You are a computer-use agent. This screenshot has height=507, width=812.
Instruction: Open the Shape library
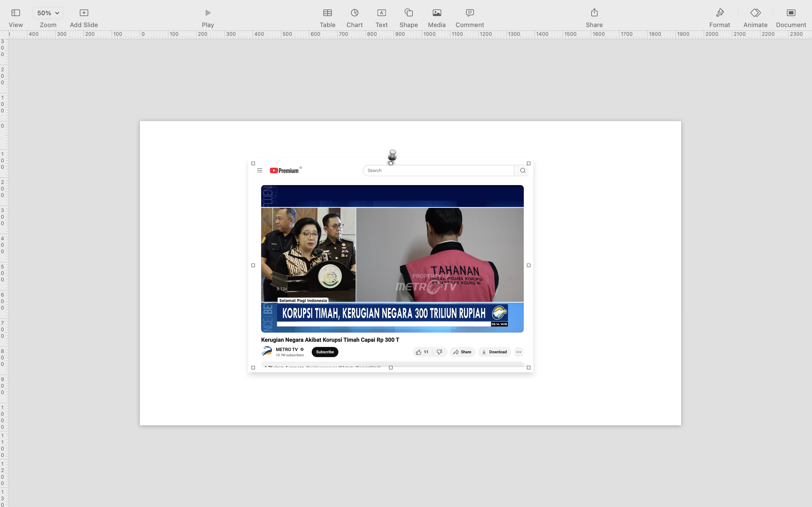408,13
